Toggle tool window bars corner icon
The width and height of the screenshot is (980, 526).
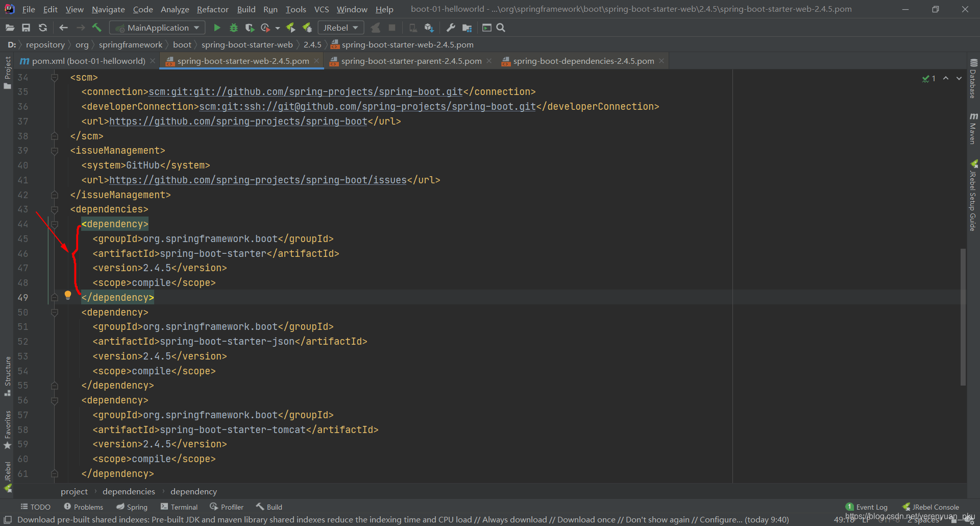tap(8, 519)
